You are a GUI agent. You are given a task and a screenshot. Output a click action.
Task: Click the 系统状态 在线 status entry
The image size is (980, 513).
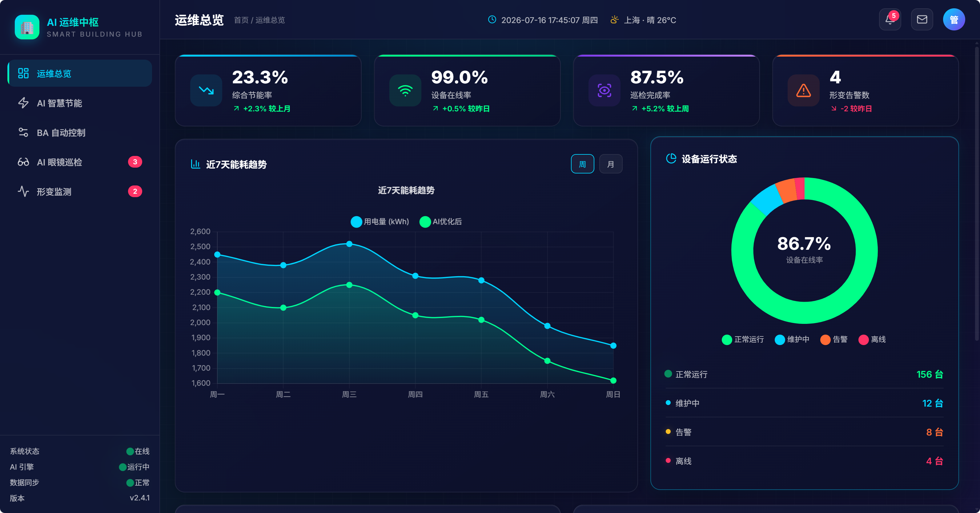pyautogui.click(x=79, y=451)
